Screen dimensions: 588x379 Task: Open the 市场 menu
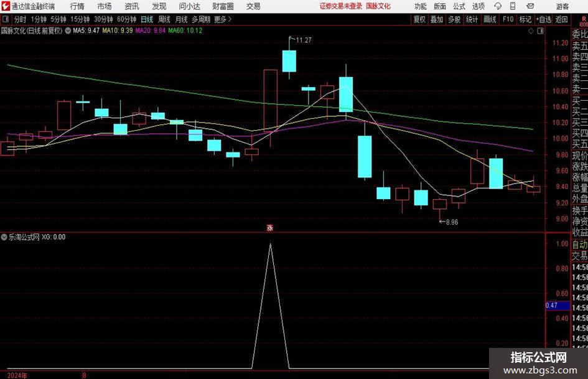pos(105,6)
